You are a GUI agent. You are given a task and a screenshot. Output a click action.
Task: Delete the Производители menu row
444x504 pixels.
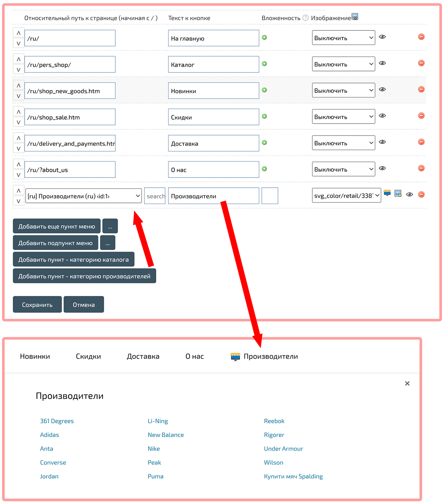(x=421, y=195)
